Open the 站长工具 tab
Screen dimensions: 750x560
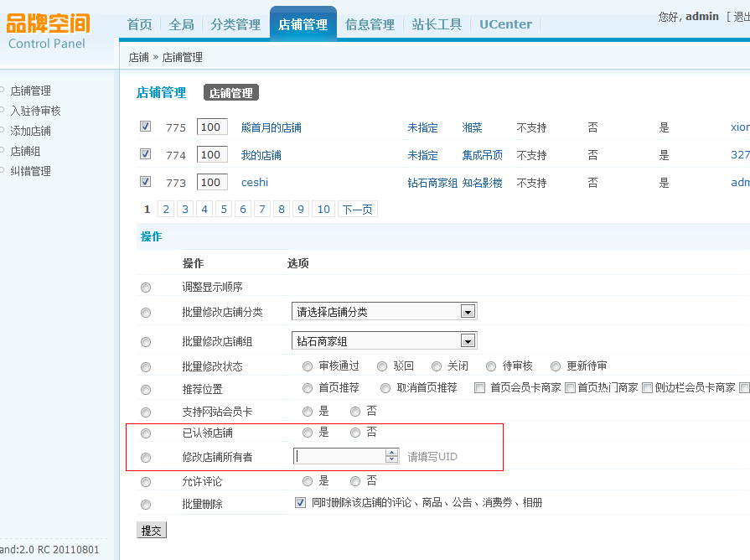pos(437,24)
